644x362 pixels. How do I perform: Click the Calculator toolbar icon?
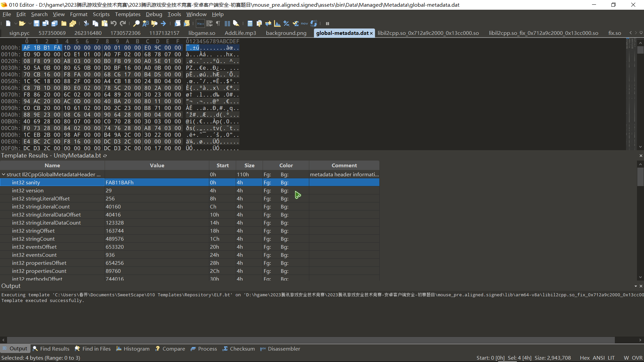point(250,23)
